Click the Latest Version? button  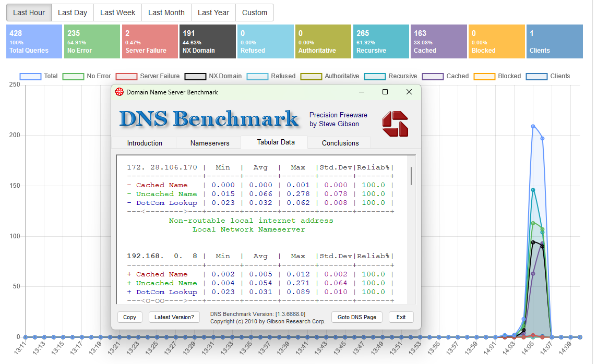pyautogui.click(x=174, y=317)
